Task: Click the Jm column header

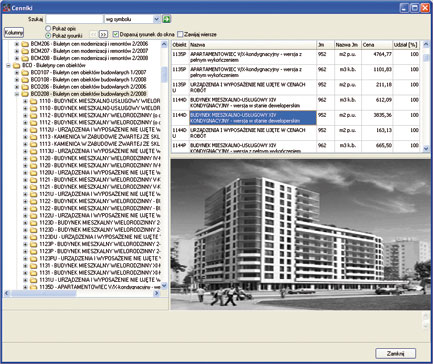Action: pyautogui.click(x=325, y=45)
